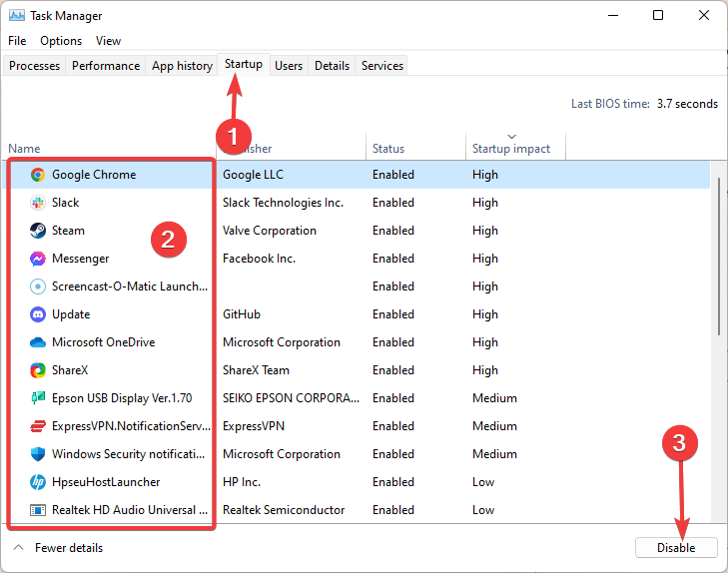Select Epson USB Display Ver.1.70 entry

pos(122,398)
